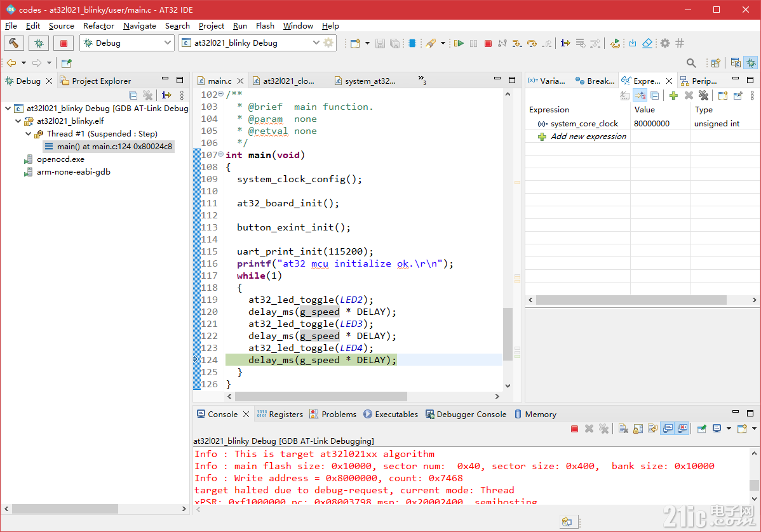
Task: Click the Suspend debug button
Action: coord(474,43)
